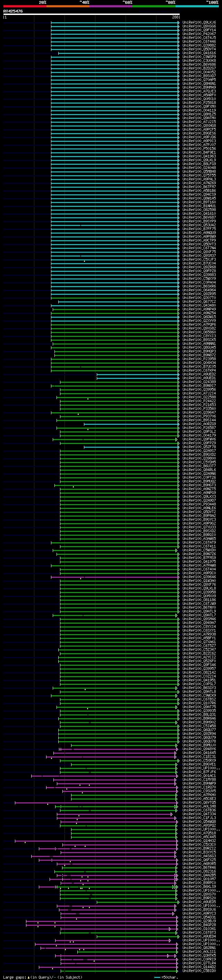Select hit label UniRef100_Q01AC1
222x980 pixels.
click(x=199, y=775)
